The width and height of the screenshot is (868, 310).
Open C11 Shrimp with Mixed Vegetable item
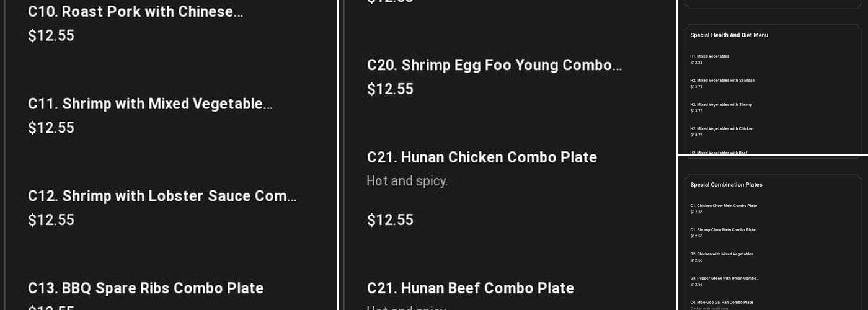pos(150,104)
